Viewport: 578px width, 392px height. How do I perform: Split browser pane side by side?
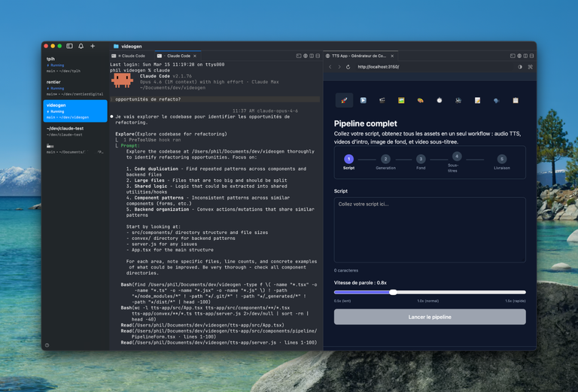(x=525, y=56)
